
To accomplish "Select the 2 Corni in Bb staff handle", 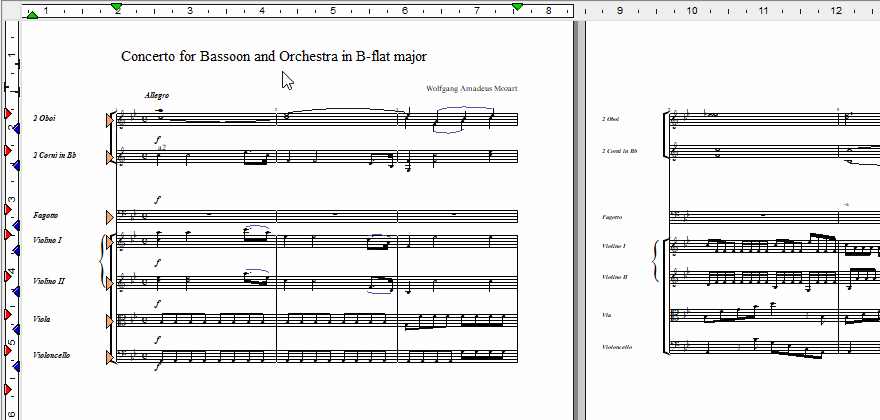I will 110,156.
